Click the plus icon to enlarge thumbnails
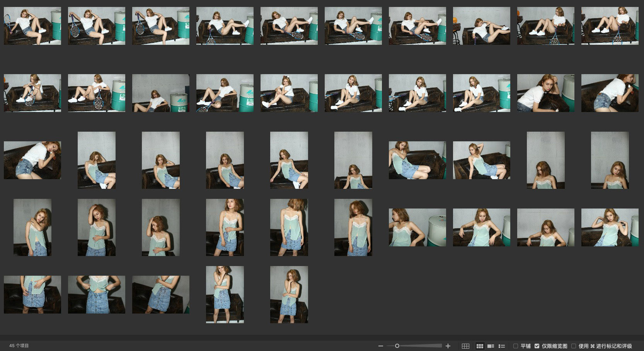This screenshot has width=644, height=351. [x=448, y=346]
